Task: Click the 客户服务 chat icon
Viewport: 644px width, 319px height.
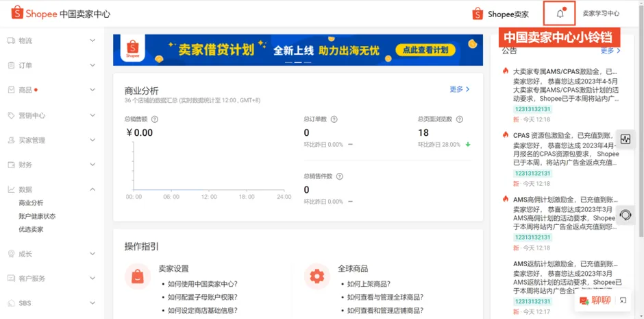Action: [12, 279]
